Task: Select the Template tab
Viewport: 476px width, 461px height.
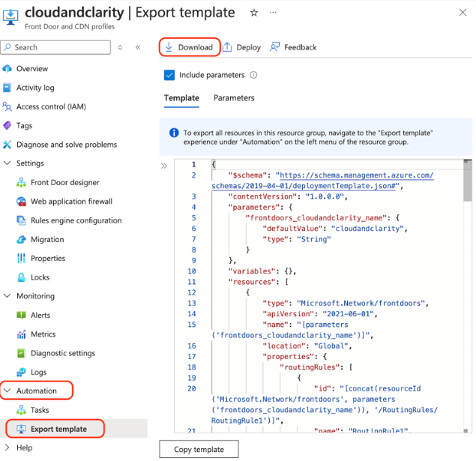Action: 181,98
